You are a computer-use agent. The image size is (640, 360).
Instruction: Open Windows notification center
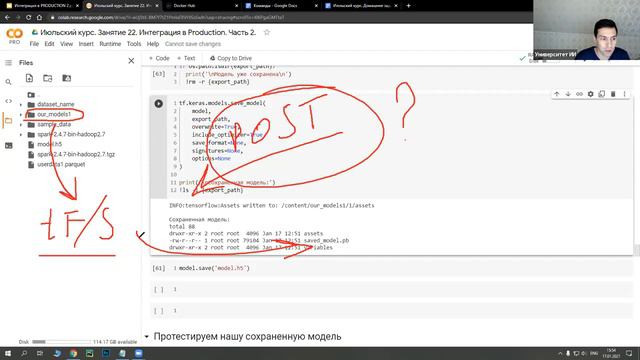[629, 353]
